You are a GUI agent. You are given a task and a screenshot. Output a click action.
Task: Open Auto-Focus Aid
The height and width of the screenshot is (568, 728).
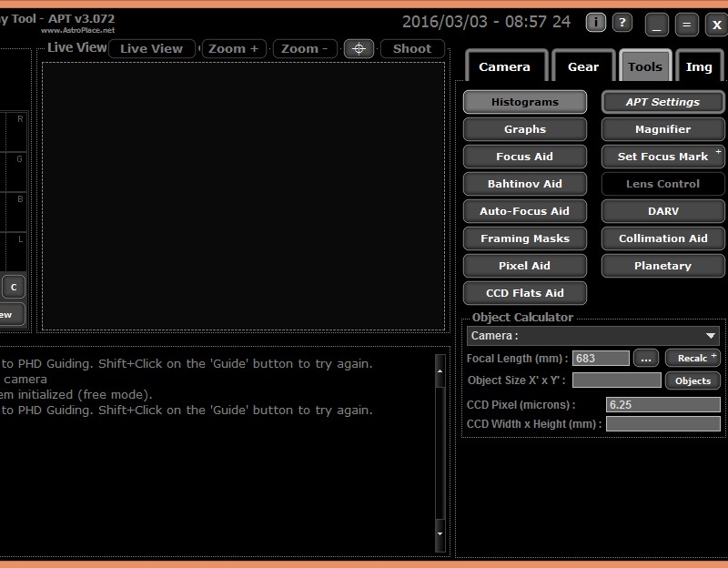click(525, 211)
